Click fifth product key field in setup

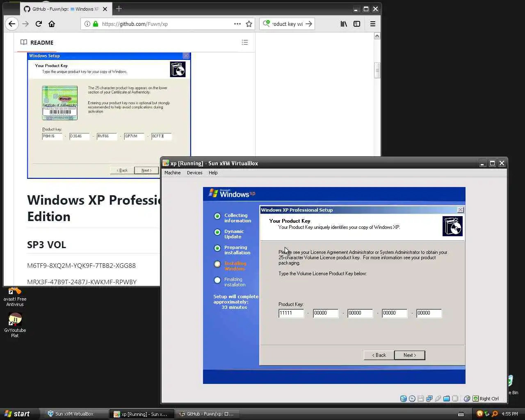[x=429, y=313]
